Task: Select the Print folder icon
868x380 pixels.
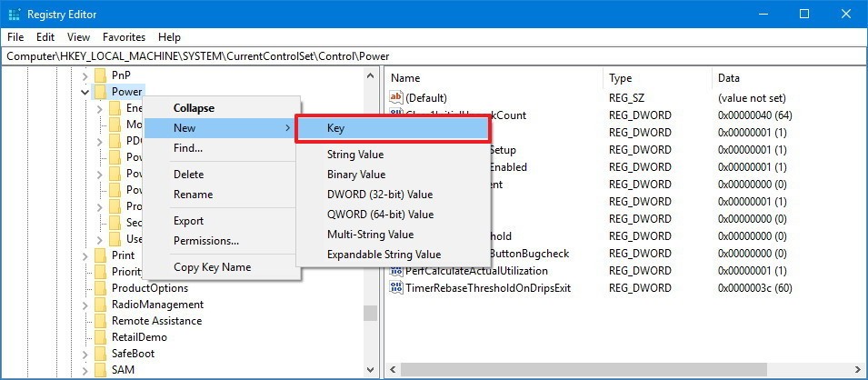Action: pyautogui.click(x=100, y=255)
